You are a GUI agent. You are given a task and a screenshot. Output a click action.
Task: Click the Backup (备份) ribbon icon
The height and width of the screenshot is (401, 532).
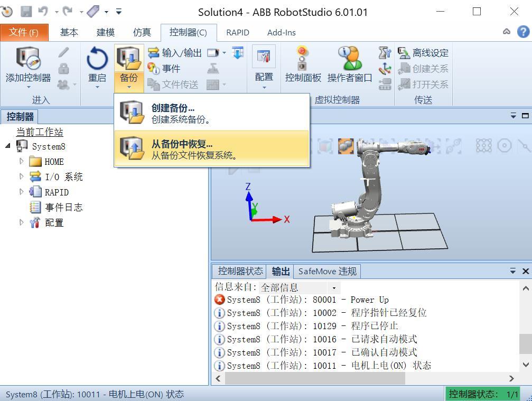(x=128, y=58)
